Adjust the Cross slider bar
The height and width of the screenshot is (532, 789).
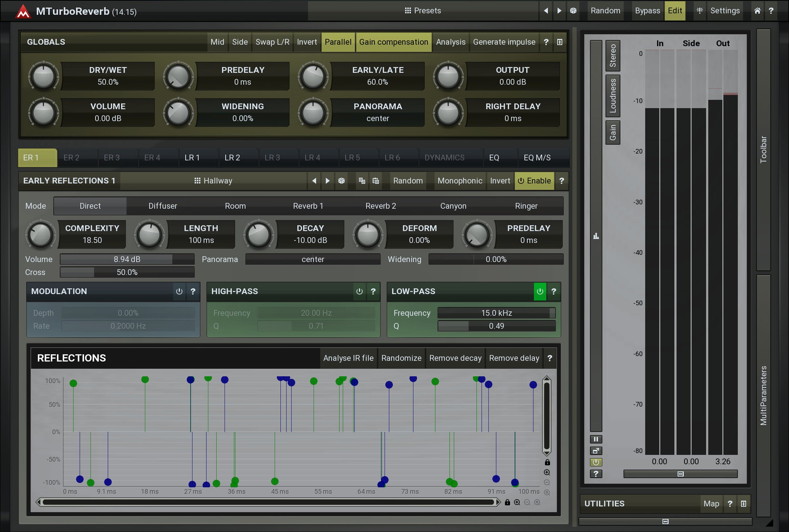[x=127, y=272]
